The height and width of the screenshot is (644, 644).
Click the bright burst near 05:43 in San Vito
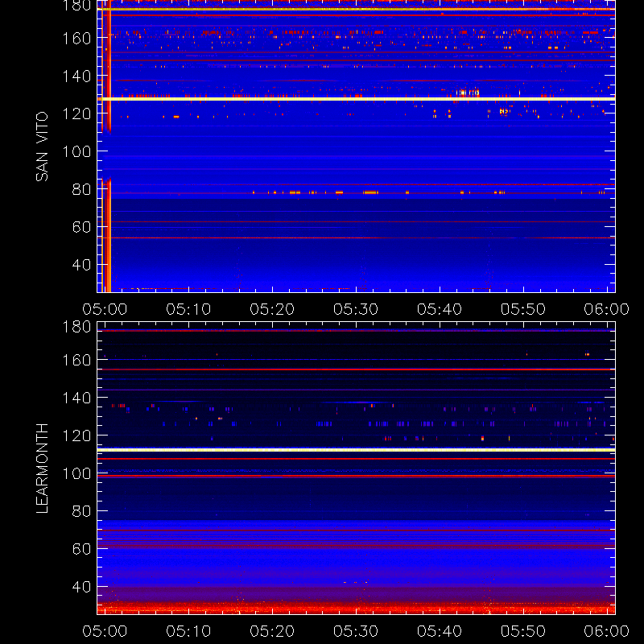(468, 93)
